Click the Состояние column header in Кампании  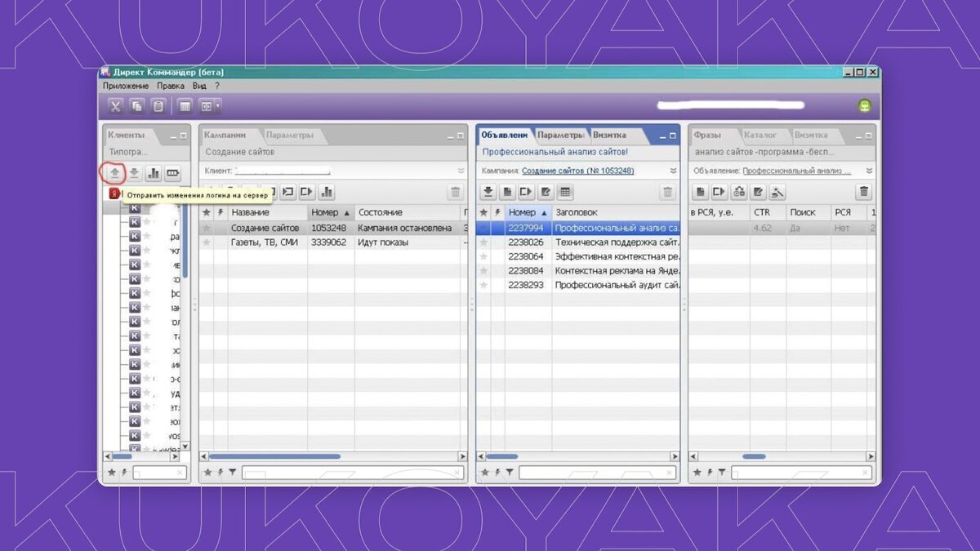pos(408,212)
